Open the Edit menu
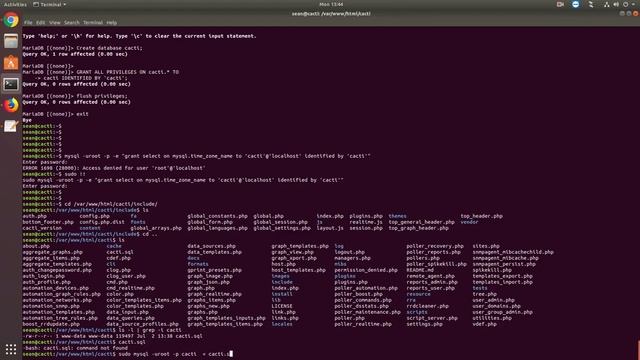Screen dimensions: 640x360 pos(40,23)
